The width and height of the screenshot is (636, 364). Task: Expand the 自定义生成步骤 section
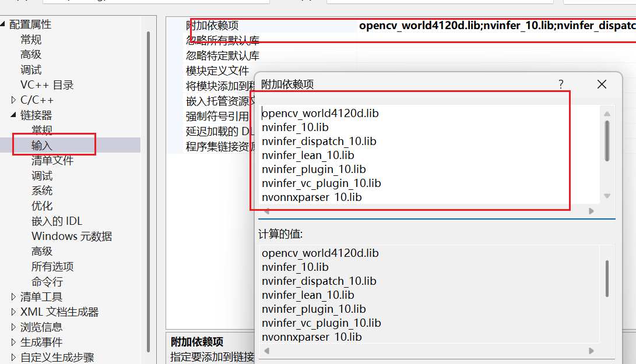[x=13, y=357]
